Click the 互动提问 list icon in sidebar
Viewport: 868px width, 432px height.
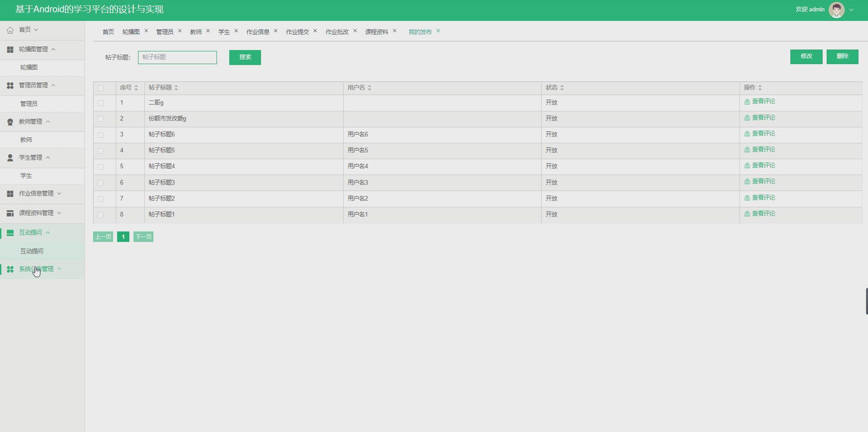(10, 232)
